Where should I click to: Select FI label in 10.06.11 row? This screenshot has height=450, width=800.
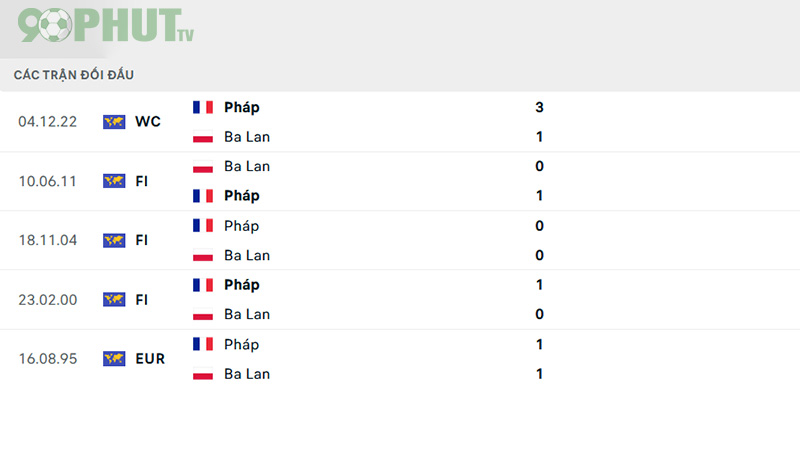pyautogui.click(x=142, y=181)
